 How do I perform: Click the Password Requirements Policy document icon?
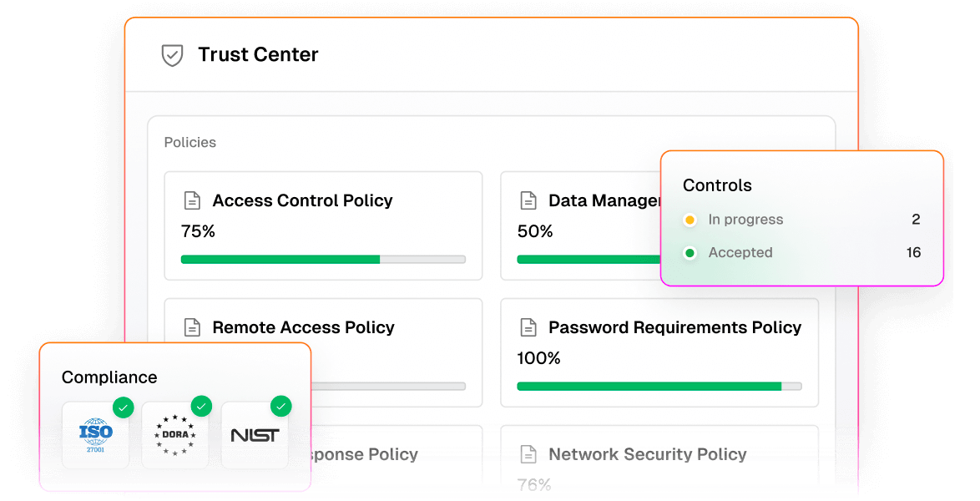(x=528, y=327)
